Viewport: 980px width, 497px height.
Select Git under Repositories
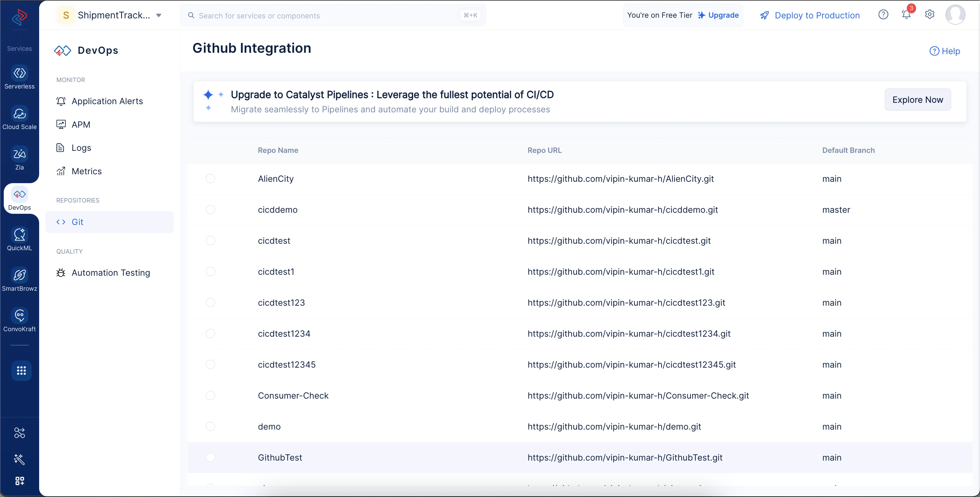pos(110,222)
